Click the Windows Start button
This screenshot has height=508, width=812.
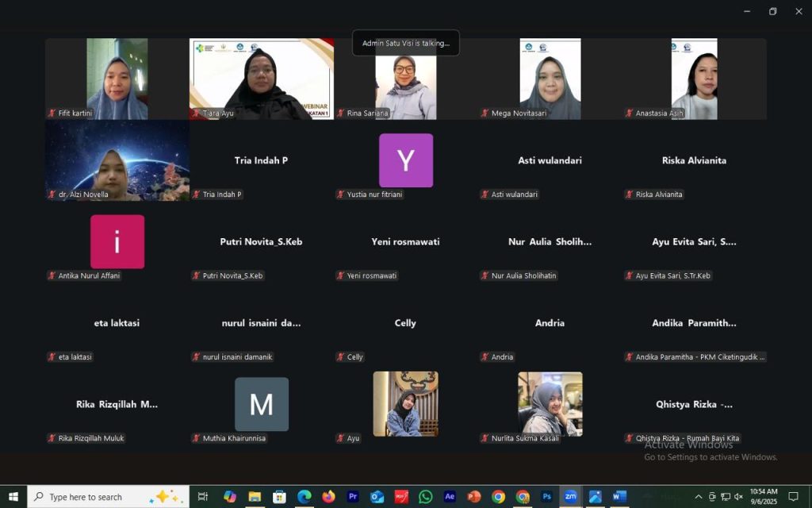pyautogui.click(x=13, y=497)
